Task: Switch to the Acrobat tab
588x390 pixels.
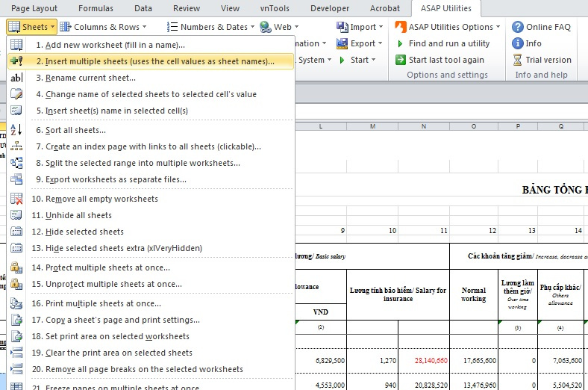Action: pos(385,8)
